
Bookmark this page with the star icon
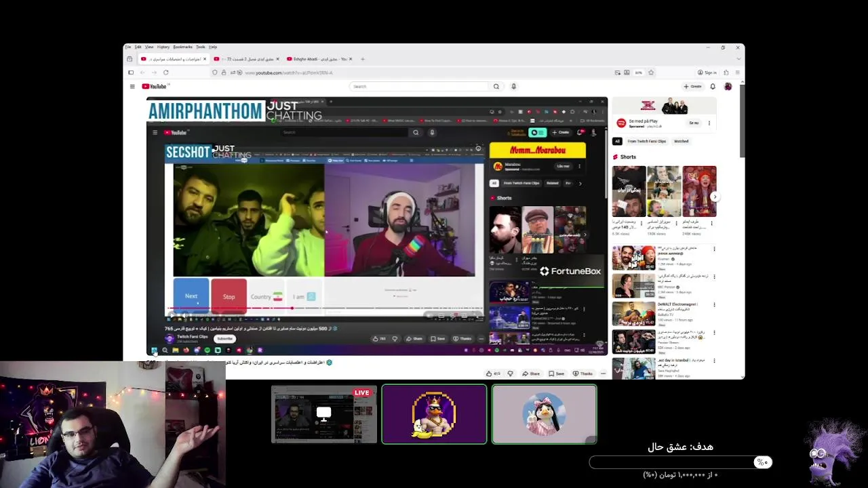pos(651,73)
